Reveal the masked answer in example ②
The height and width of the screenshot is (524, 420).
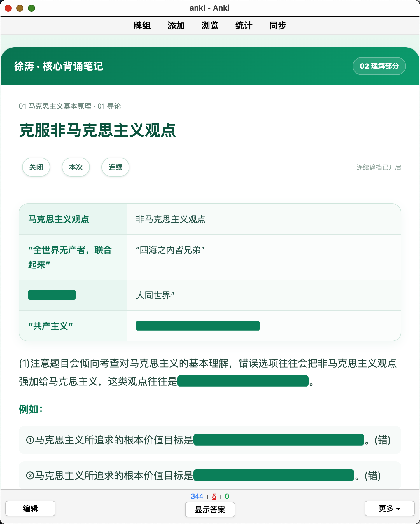[x=274, y=475]
